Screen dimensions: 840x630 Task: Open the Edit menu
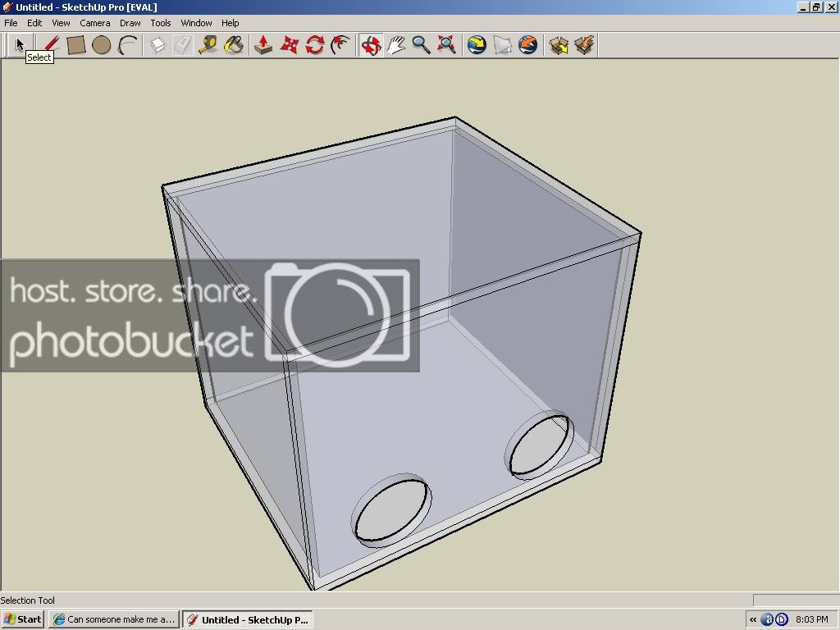click(34, 23)
